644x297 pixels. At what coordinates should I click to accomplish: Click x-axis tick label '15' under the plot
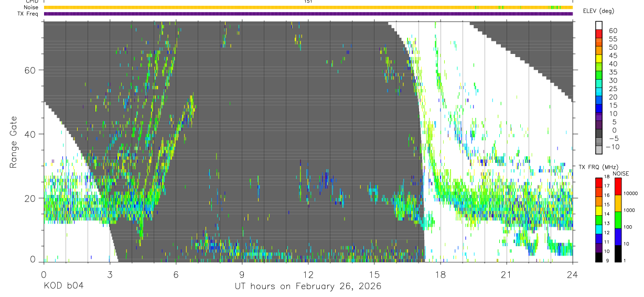(x=374, y=274)
